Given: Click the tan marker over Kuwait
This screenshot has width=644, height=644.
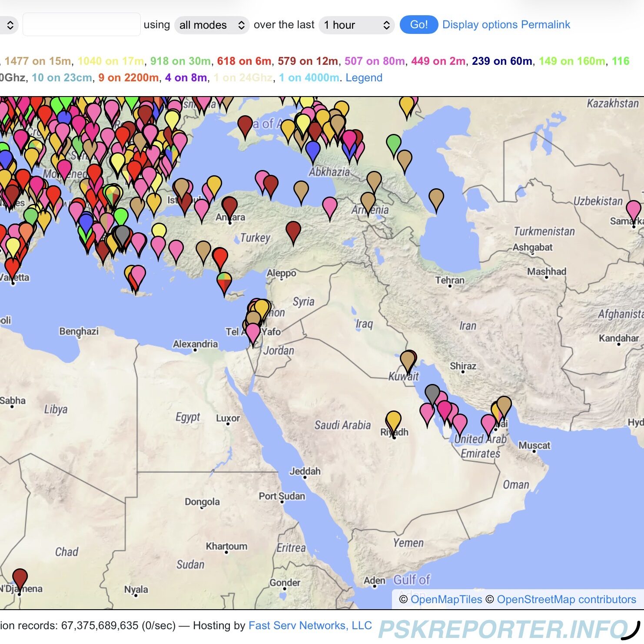Looking at the screenshot, I should tap(407, 360).
